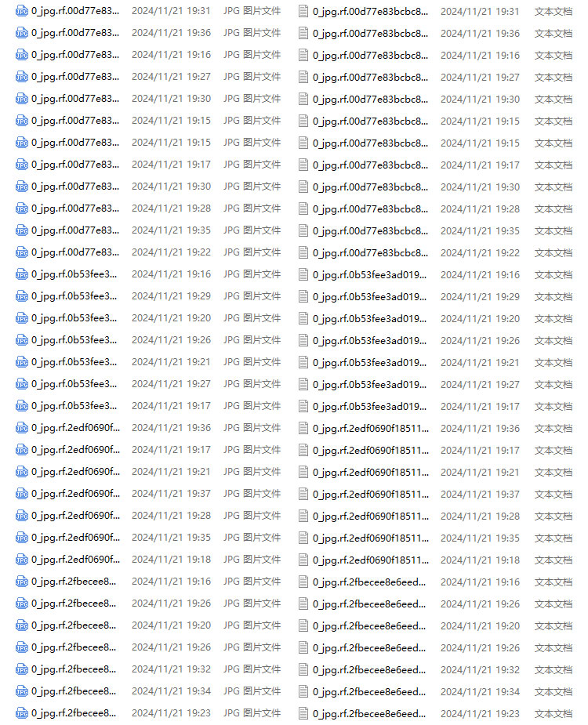Click text file name 0_jpg.rf.2fbecee8e6eed... dated 19:32

click(x=369, y=670)
